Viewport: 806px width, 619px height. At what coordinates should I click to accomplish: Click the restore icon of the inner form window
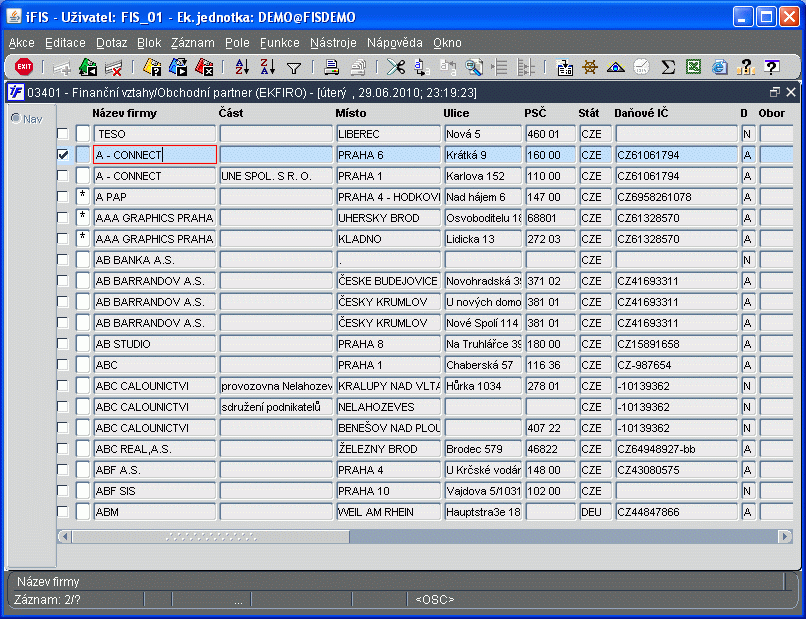pyautogui.click(x=775, y=93)
